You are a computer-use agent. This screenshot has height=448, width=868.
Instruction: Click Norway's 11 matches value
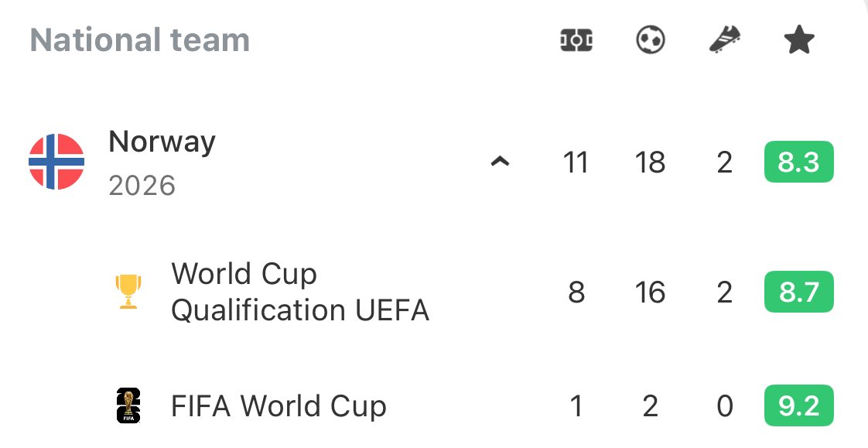point(576,162)
